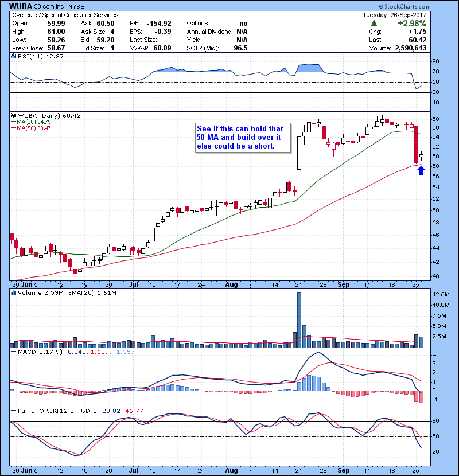Click the blue MACD legend line marker

pyautogui.click(x=13, y=352)
